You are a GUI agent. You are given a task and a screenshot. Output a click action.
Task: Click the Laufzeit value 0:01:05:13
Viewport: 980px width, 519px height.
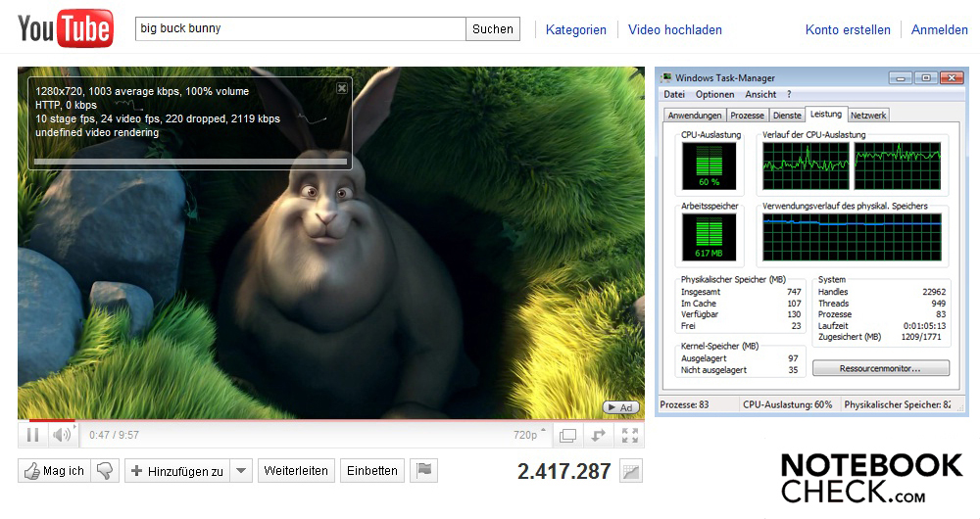pos(924,325)
